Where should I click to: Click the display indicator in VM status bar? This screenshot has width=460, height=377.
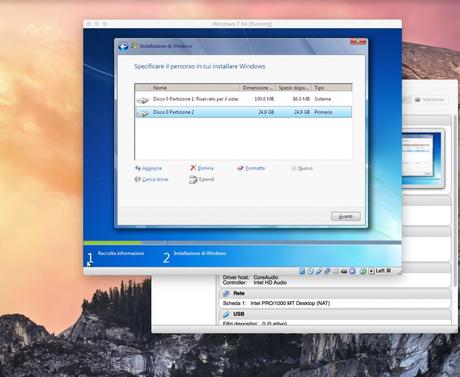pyautogui.click(x=344, y=271)
